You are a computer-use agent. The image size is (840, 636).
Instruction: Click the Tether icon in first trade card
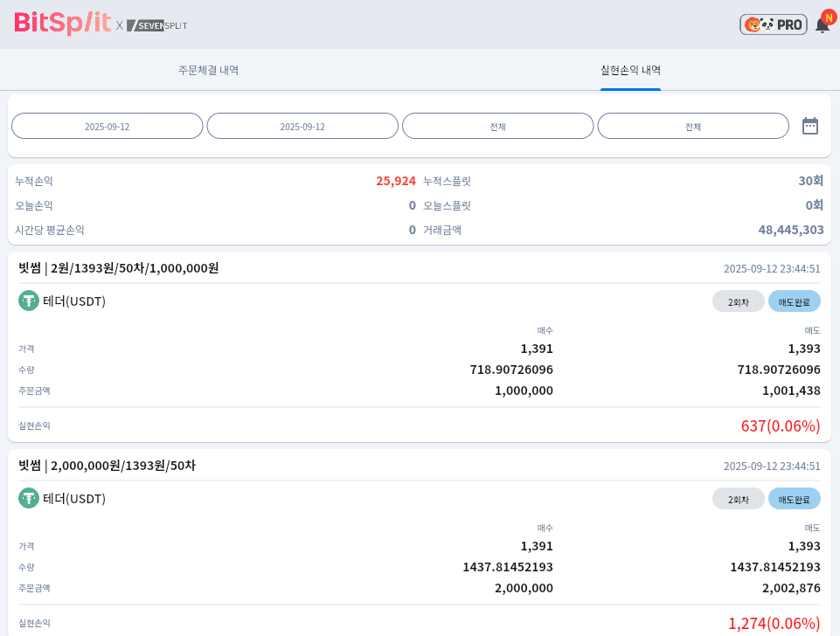(29, 301)
